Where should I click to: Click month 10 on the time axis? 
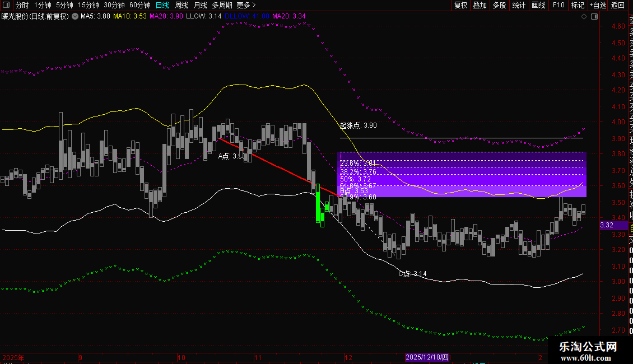tap(181, 357)
